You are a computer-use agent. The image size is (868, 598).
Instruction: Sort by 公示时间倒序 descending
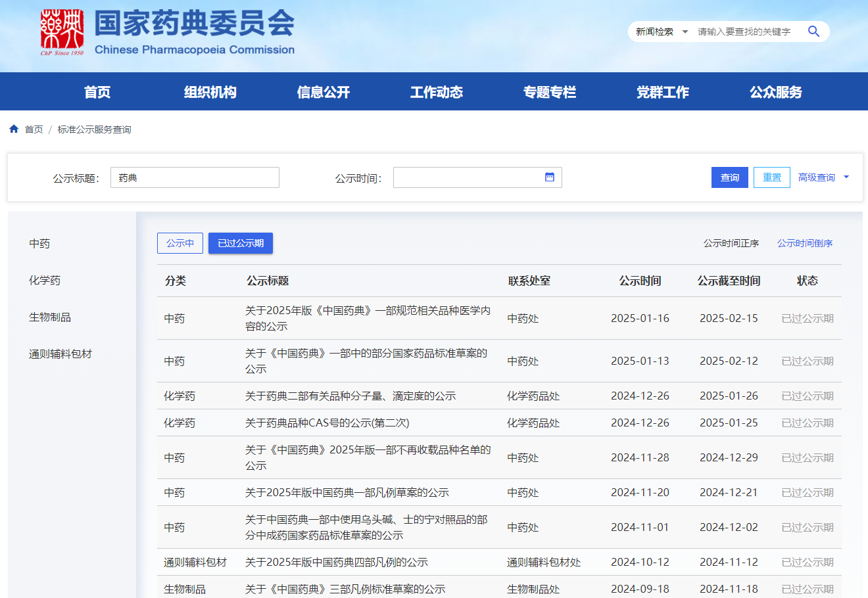[804, 243]
